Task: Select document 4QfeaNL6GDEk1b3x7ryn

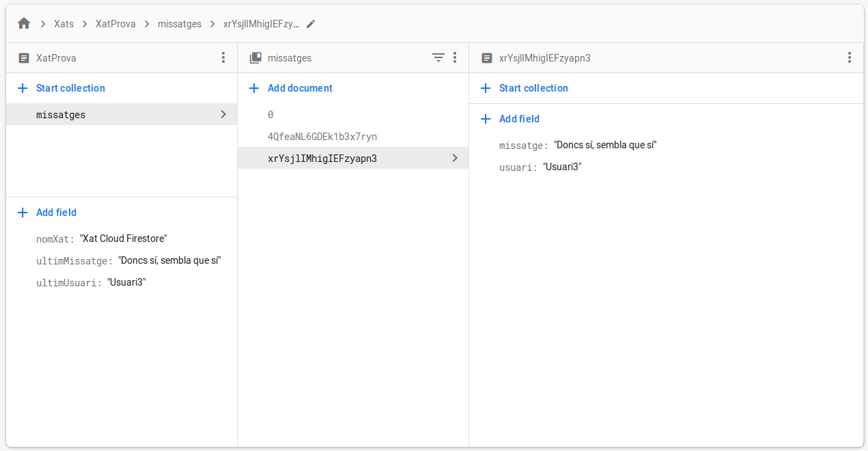Action: (x=322, y=137)
